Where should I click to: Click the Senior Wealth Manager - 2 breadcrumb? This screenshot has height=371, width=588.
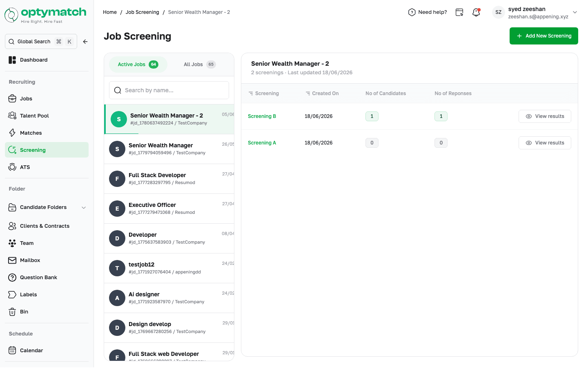click(199, 12)
